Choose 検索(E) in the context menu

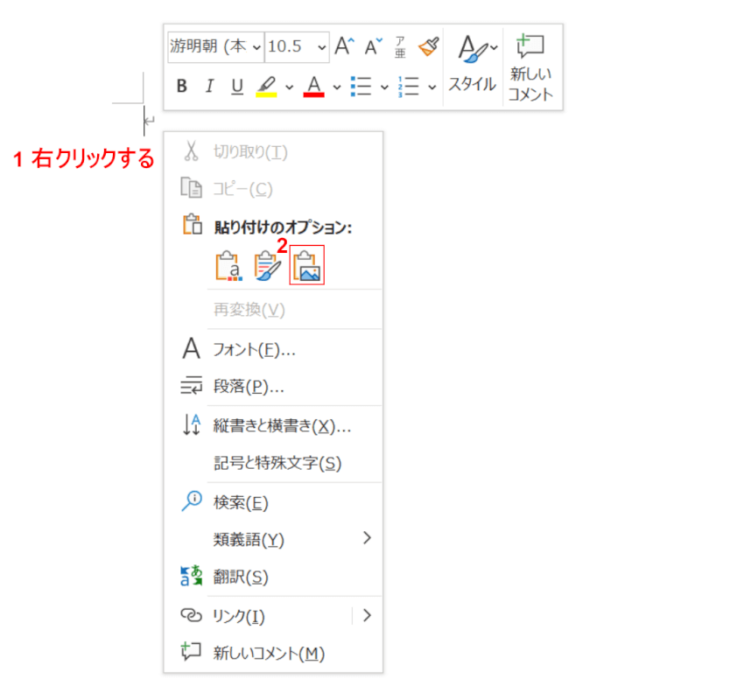(x=241, y=502)
